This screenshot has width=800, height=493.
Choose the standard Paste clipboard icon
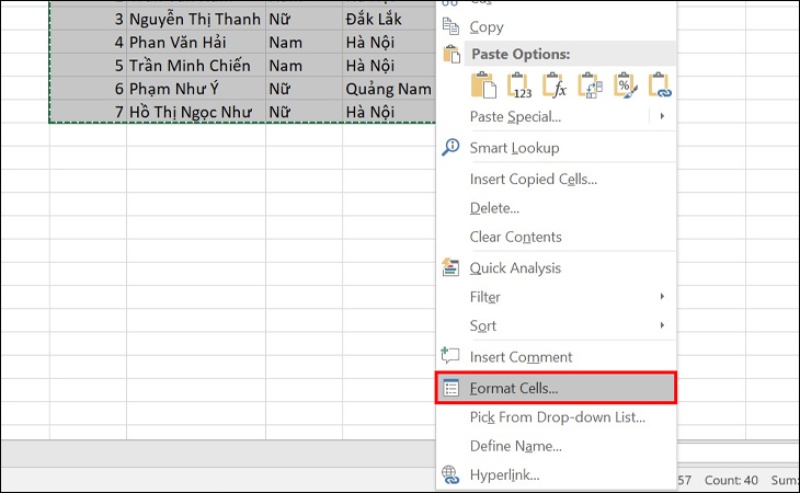click(x=483, y=85)
